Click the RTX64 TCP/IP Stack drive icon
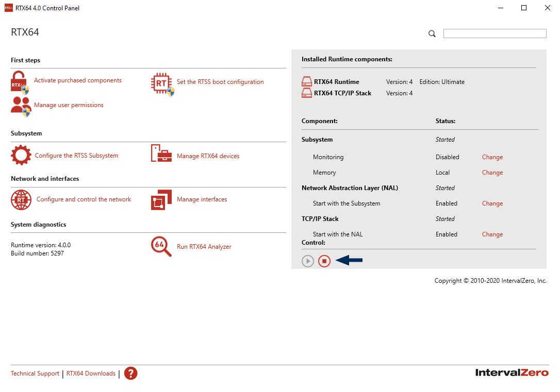 pos(307,93)
